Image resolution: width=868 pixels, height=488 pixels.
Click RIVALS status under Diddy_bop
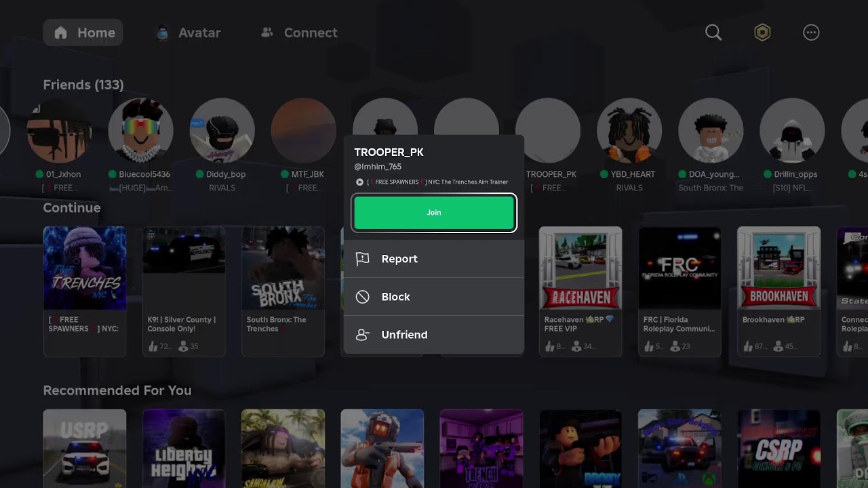(222, 188)
